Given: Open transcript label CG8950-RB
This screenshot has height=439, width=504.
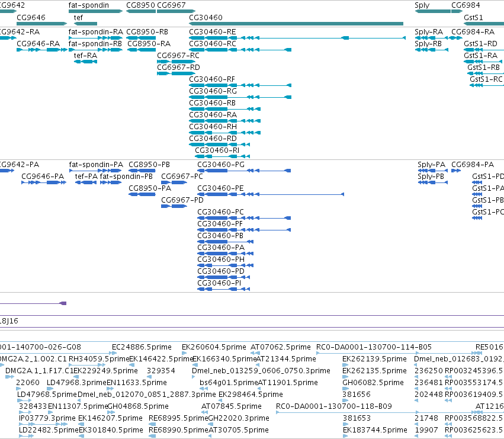Looking at the screenshot, I should coord(147,32).
